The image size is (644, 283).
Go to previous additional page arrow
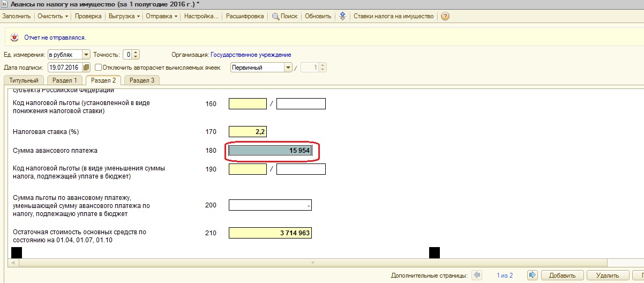[x=476, y=275]
